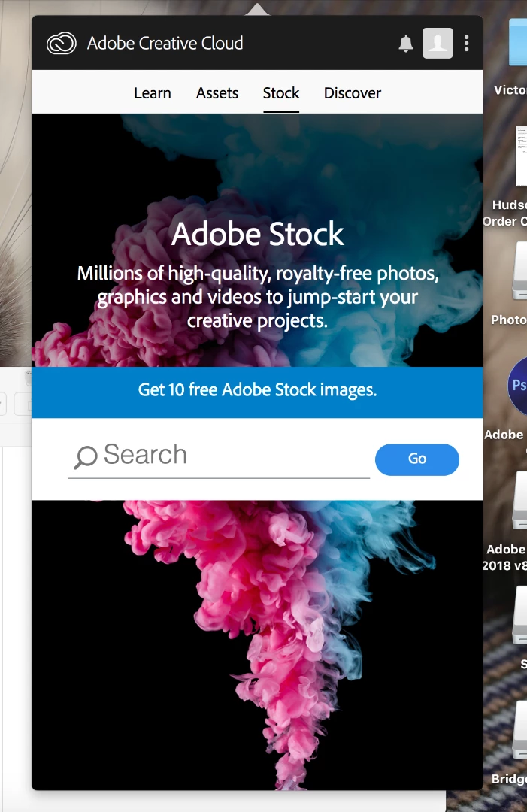Image resolution: width=527 pixels, height=812 pixels.
Task: Select the desktop folder icon near Victo label
Action: [518, 42]
